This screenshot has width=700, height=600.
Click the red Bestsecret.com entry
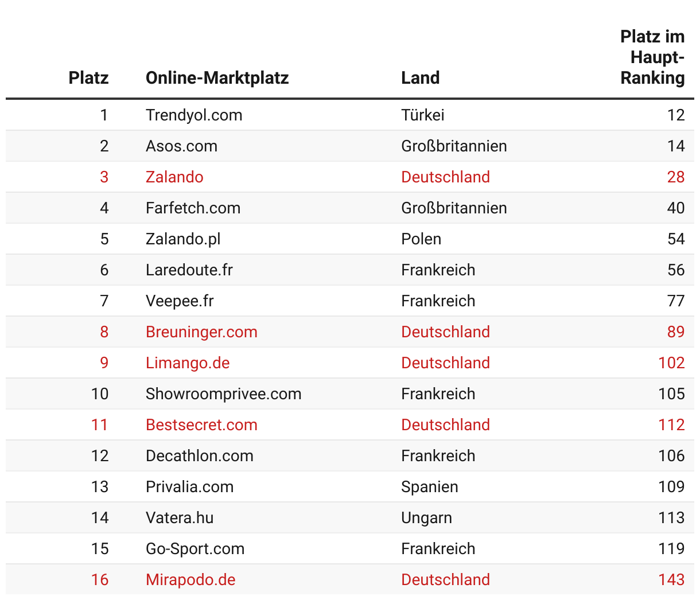click(201, 424)
